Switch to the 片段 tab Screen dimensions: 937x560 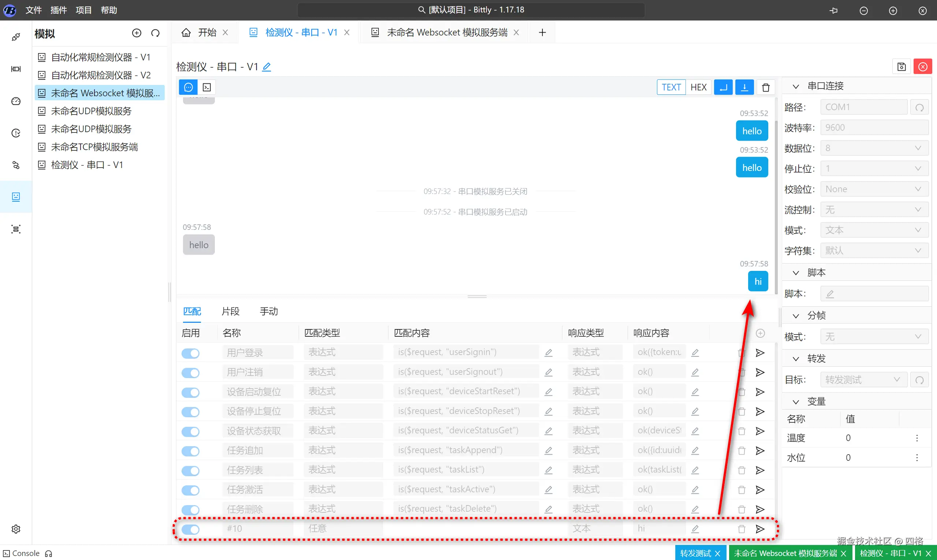point(230,311)
